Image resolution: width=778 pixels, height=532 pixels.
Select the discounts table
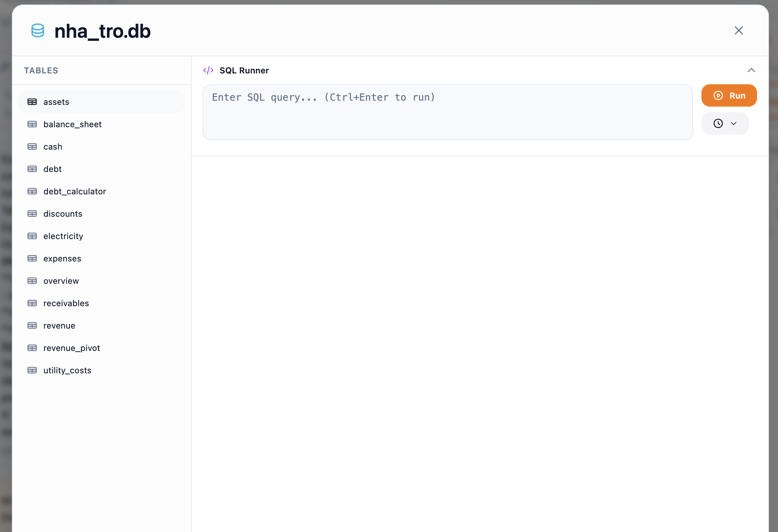point(63,214)
